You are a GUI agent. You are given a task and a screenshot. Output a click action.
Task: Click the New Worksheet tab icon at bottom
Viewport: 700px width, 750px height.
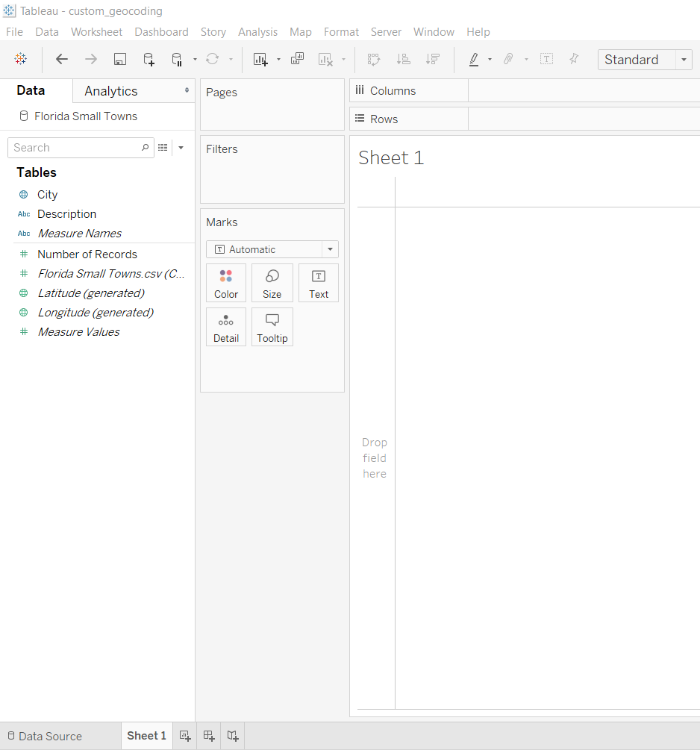(184, 736)
